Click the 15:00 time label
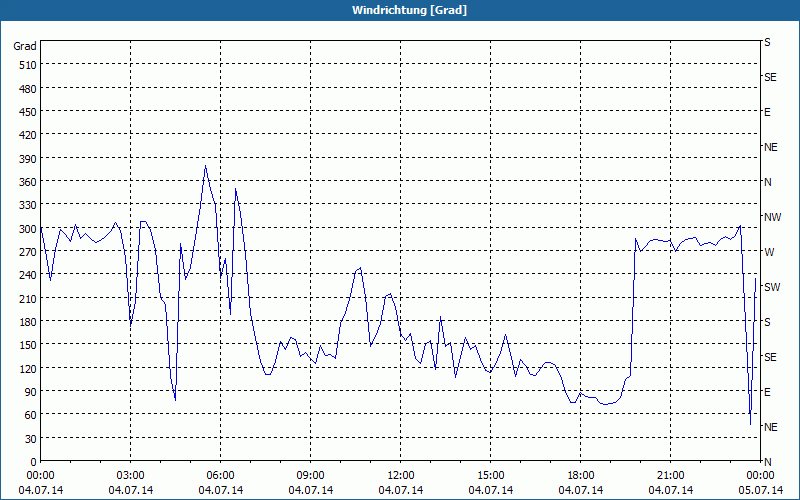Screen dimensions: 800x500 coord(490,476)
